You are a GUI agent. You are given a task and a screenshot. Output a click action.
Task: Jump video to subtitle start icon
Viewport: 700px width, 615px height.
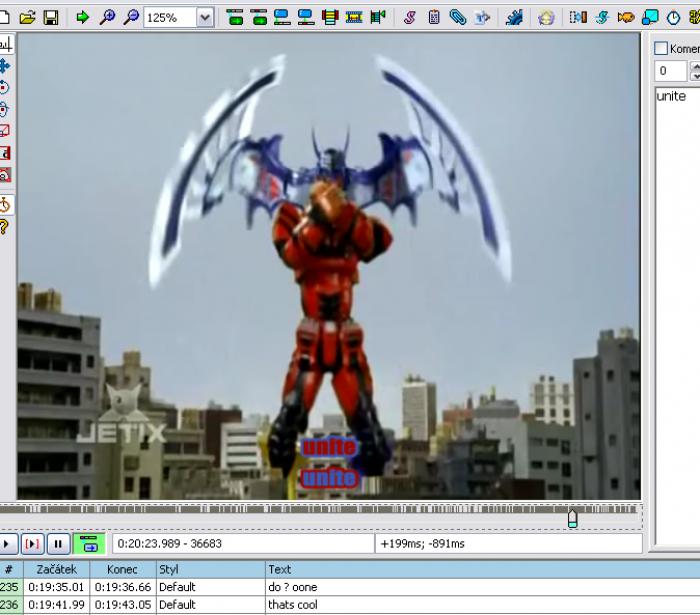(235, 18)
